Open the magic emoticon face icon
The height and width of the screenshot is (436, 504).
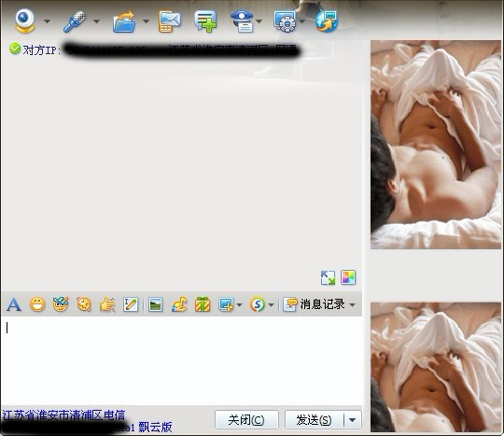[x=61, y=304]
